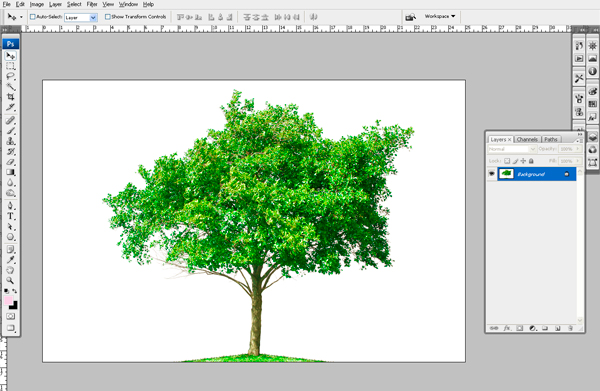Screen dimensions: 600x391
Task: Select the Eyedropper tool
Action: tap(10, 260)
